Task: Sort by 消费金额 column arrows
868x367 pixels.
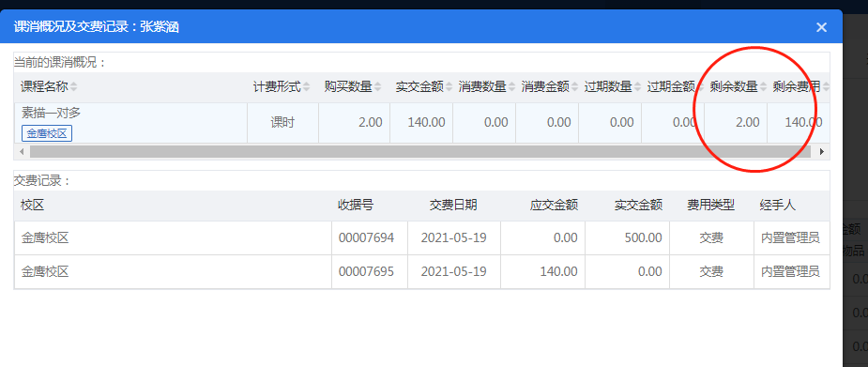Action: coord(574,87)
